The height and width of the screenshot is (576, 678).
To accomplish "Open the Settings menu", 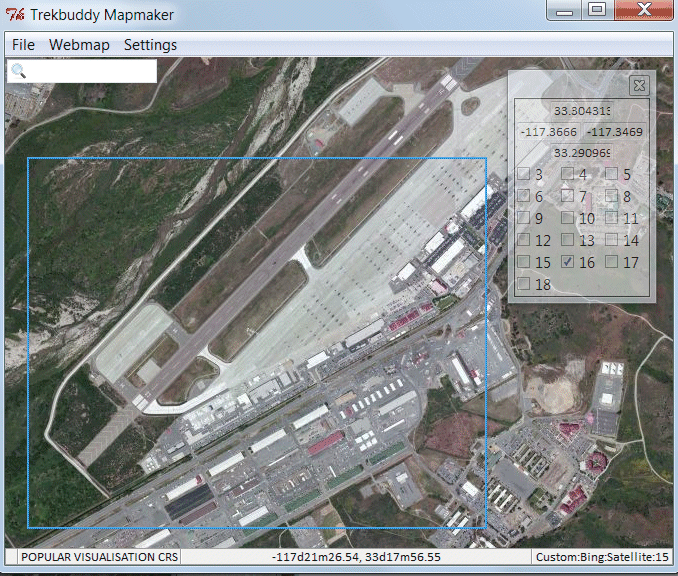I will click(150, 45).
